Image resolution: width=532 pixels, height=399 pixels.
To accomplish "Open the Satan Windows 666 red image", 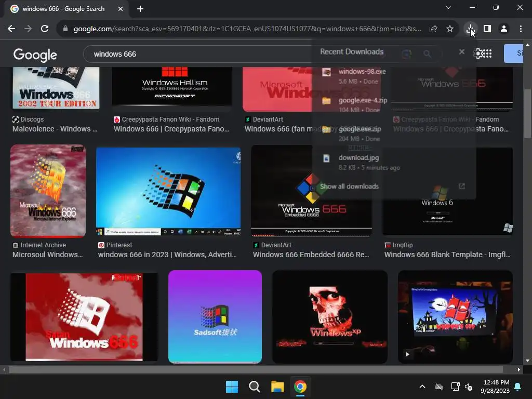I will point(84,317).
